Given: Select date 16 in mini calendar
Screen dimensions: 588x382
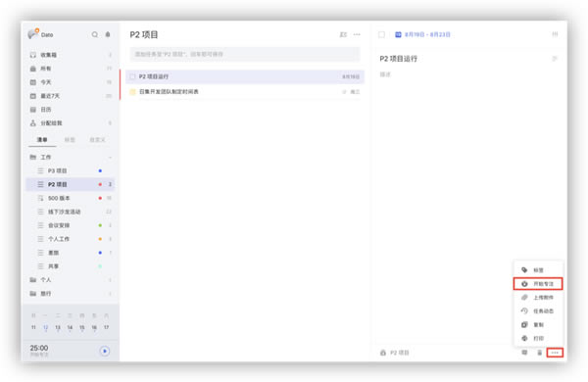Looking at the screenshot, I should 94,327.
